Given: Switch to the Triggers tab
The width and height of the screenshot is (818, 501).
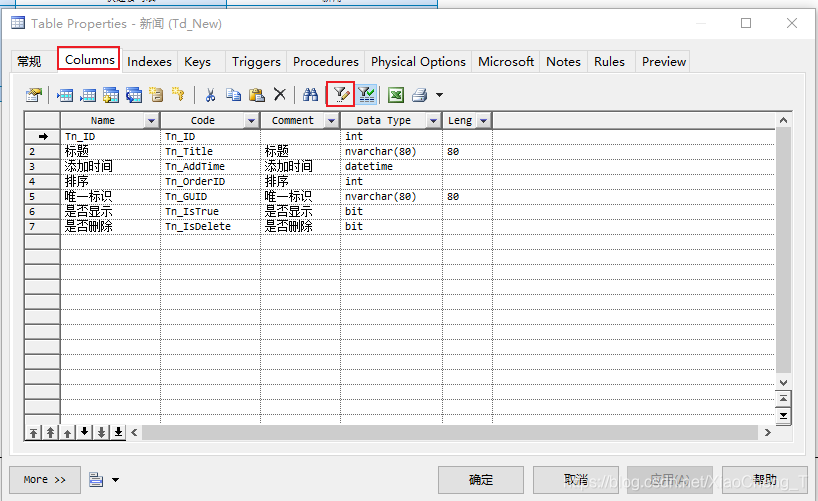Looking at the screenshot, I should click(x=256, y=62).
